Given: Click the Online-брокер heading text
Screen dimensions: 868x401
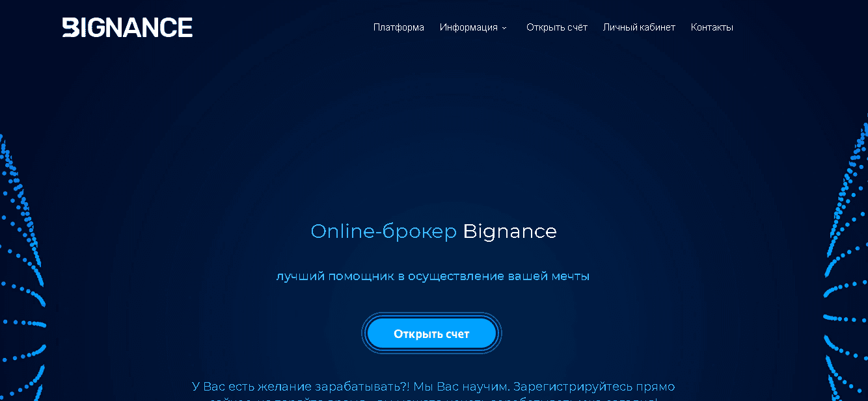Looking at the screenshot, I should pyautogui.click(x=383, y=231).
